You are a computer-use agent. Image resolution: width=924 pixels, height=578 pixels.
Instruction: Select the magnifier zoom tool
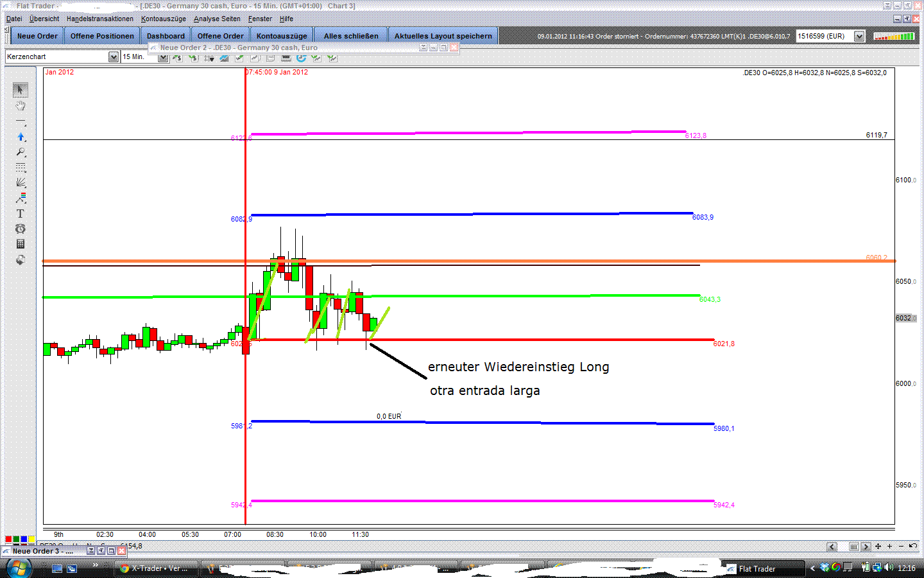(x=21, y=152)
